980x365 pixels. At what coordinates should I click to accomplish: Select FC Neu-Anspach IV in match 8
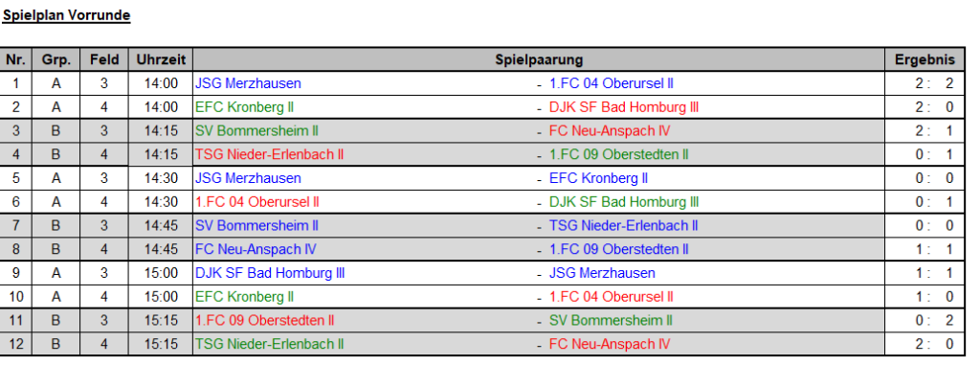256,249
